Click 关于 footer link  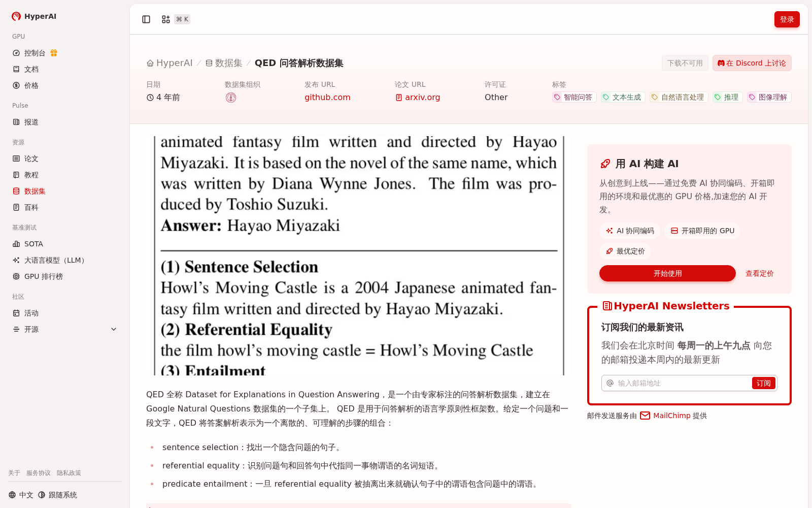click(14, 473)
